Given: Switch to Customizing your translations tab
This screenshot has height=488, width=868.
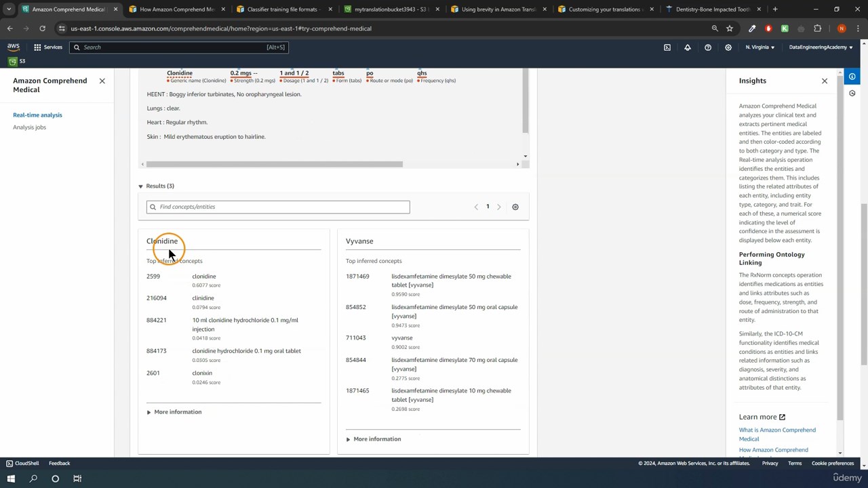Looking at the screenshot, I should (604, 9).
